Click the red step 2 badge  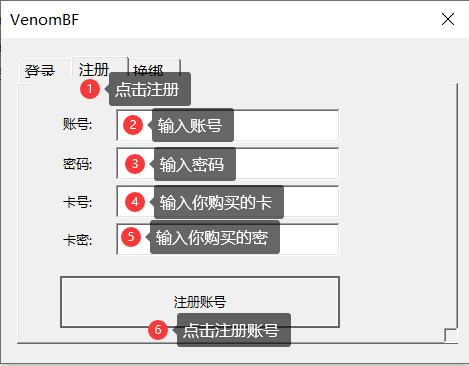133,125
